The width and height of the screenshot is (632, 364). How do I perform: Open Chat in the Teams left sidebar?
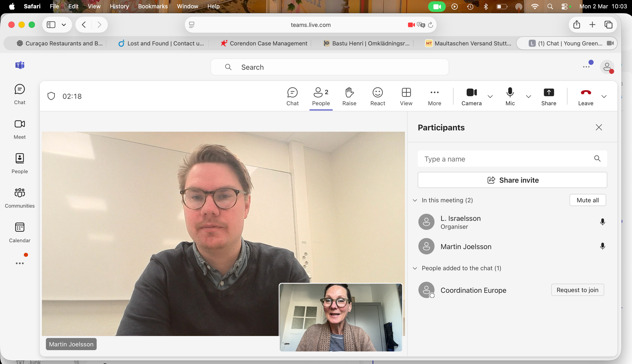click(20, 94)
